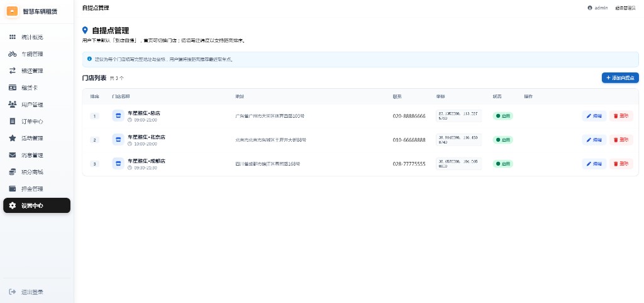Click phone number 010-66668888
The width and height of the screenshot is (644, 303).
pos(409,140)
